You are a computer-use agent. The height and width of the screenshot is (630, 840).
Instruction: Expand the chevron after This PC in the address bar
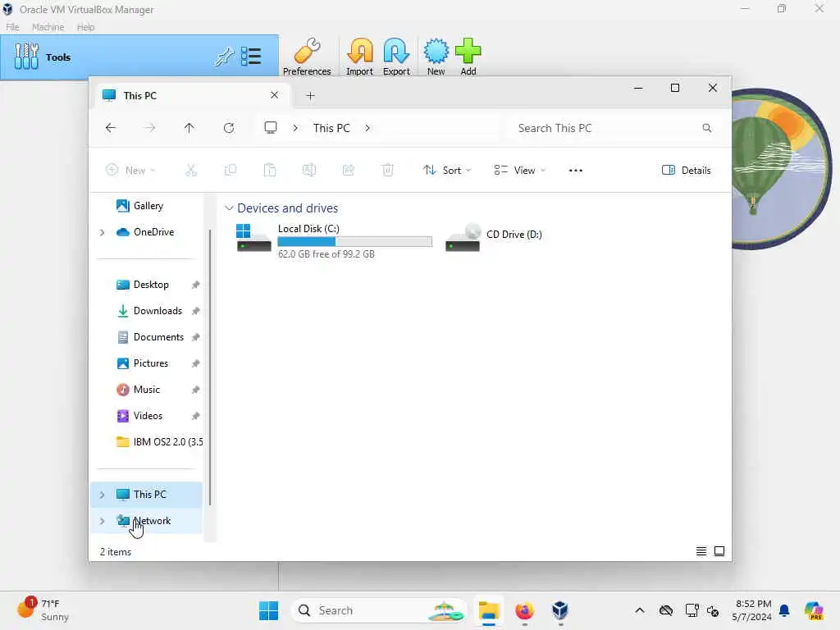pos(367,128)
